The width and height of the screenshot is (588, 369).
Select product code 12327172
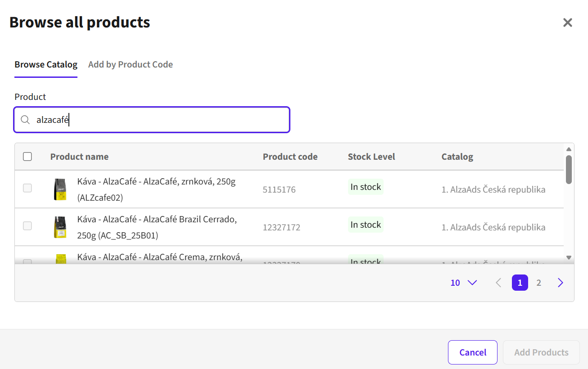tap(281, 227)
